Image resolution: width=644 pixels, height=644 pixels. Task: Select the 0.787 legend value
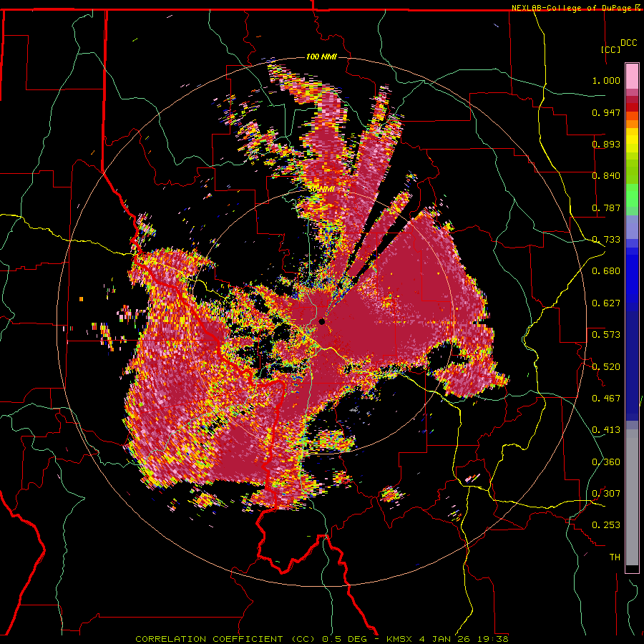click(x=606, y=208)
